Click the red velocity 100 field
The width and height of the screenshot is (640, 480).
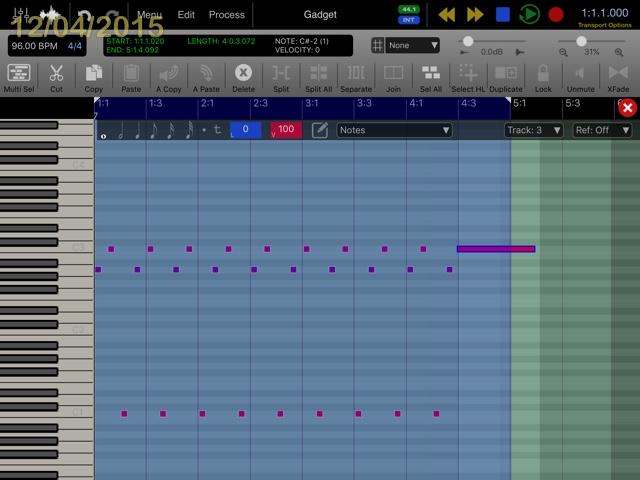(286, 130)
